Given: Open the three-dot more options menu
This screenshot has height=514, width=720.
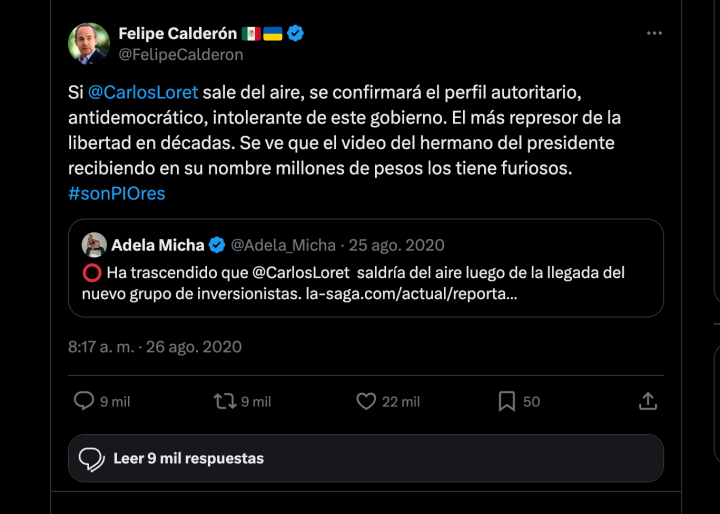Looking at the screenshot, I should [x=654, y=33].
